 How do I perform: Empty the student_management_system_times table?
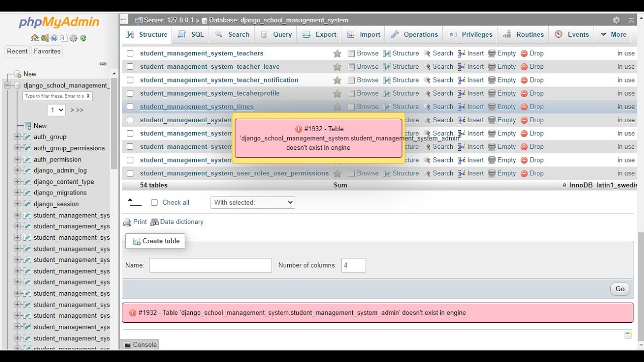502,107
